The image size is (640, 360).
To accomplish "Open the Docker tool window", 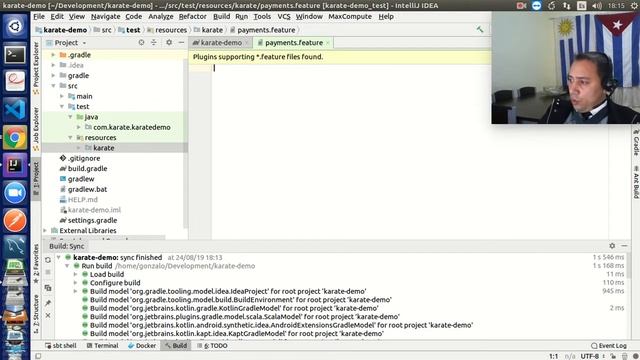I will 142,346.
